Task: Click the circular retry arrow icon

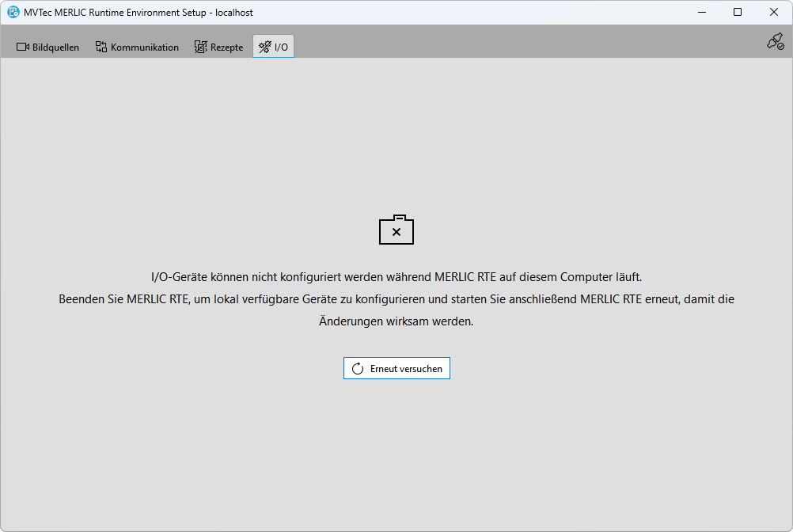Action: (x=358, y=369)
